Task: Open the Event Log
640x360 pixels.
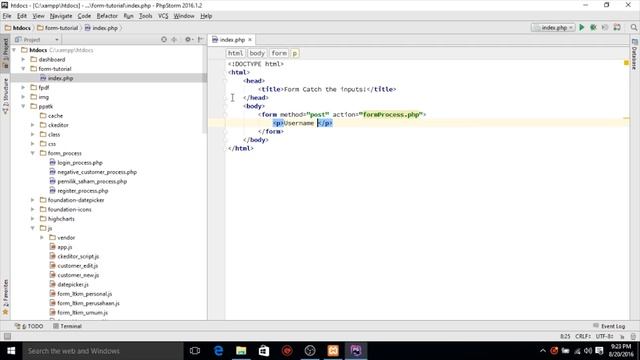Action: pyautogui.click(x=609, y=326)
